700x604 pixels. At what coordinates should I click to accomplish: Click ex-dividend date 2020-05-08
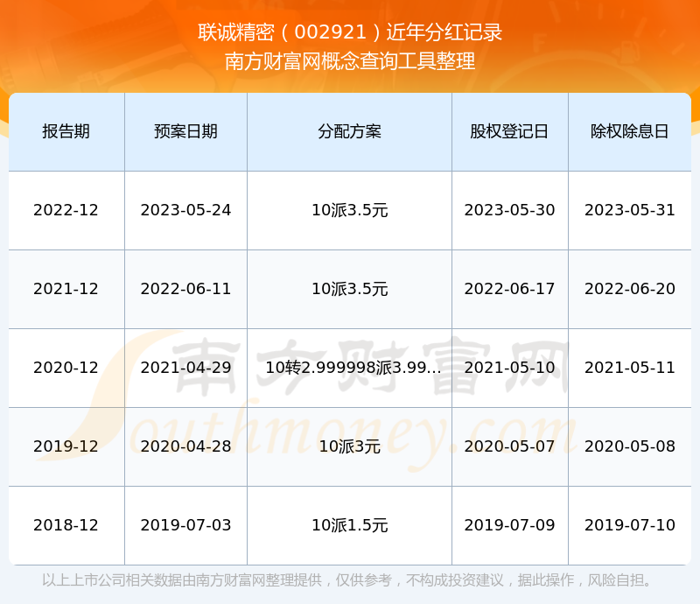pos(629,446)
